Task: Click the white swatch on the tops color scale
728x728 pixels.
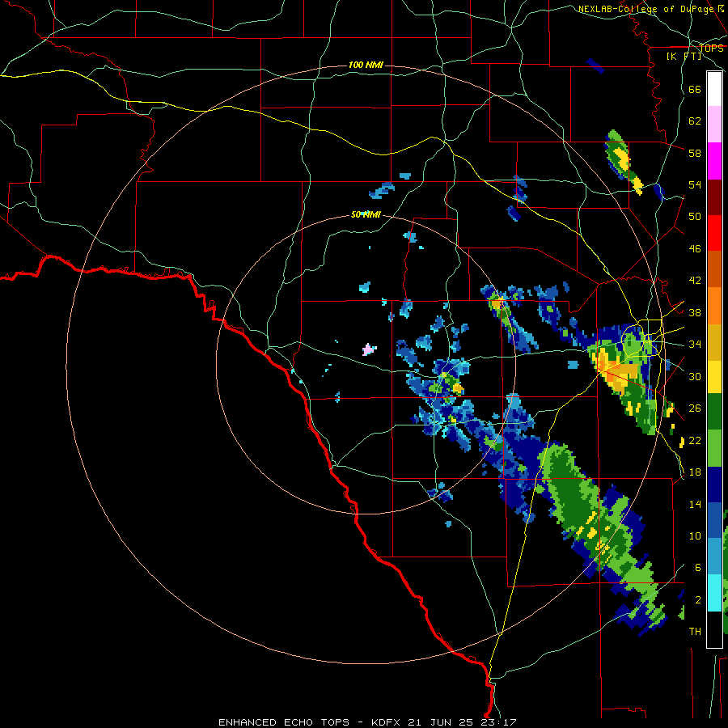Action: [x=714, y=89]
